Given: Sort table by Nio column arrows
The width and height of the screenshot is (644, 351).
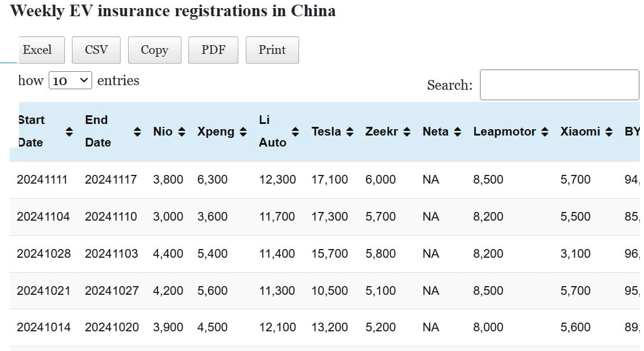Looking at the screenshot, I should (x=181, y=131).
